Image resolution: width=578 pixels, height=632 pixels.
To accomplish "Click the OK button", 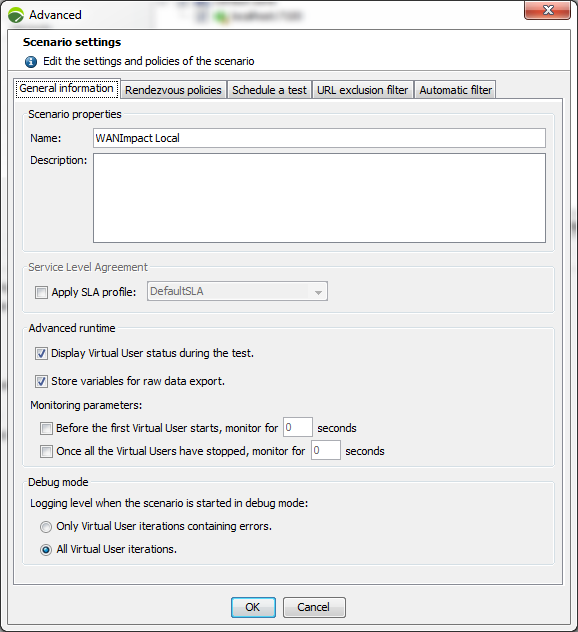I will point(253,607).
